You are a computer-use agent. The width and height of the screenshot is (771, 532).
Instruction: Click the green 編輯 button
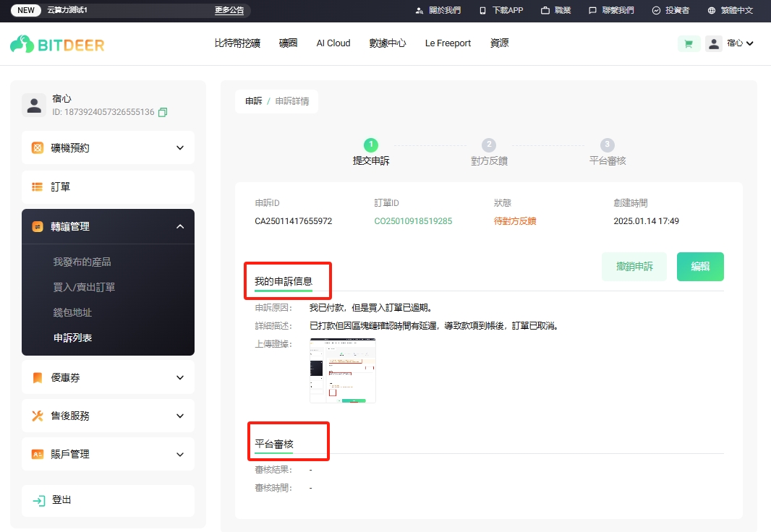(x=700, y=266)
